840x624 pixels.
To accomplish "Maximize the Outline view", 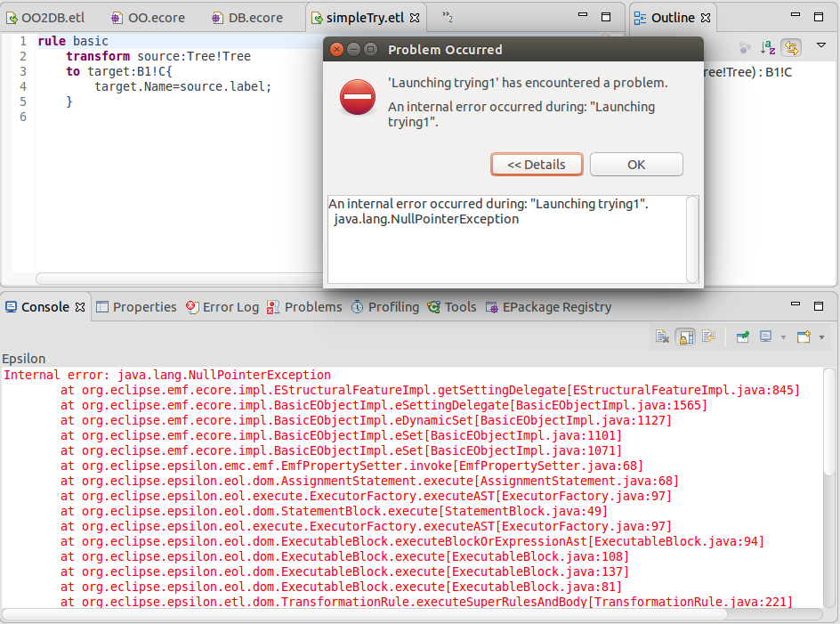I will click(x=819, y=17).
